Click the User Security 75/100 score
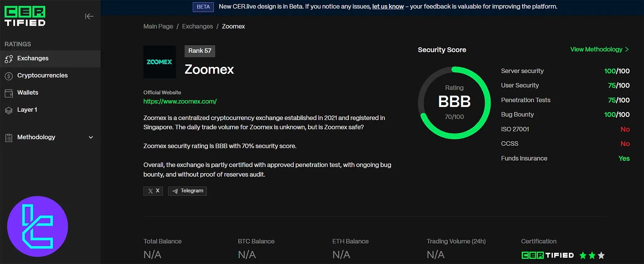The height and width of the screenshot is (264, 644). 619,85
